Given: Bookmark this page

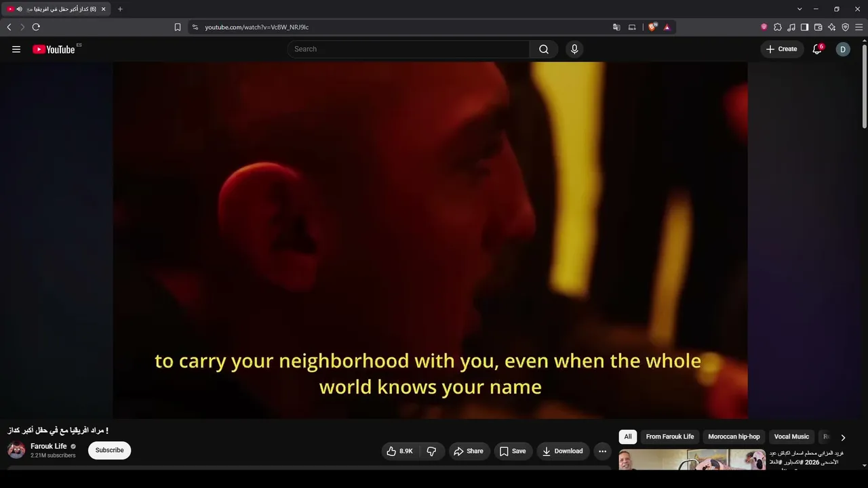Looking at the screenshot, I should click(x=178, y=27).
